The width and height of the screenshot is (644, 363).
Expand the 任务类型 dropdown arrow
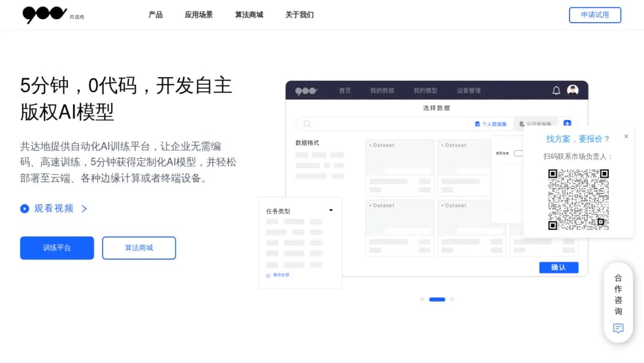(x=330, y=211)
